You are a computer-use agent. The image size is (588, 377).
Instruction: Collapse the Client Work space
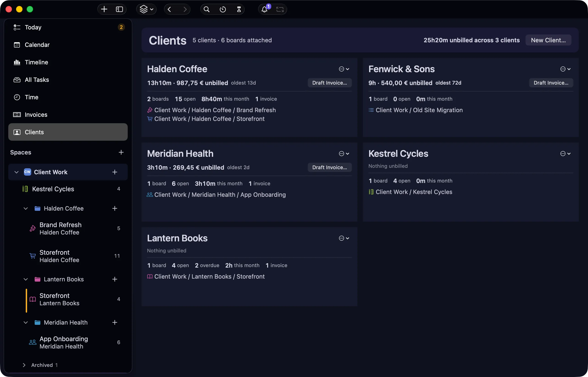[16, 172]
